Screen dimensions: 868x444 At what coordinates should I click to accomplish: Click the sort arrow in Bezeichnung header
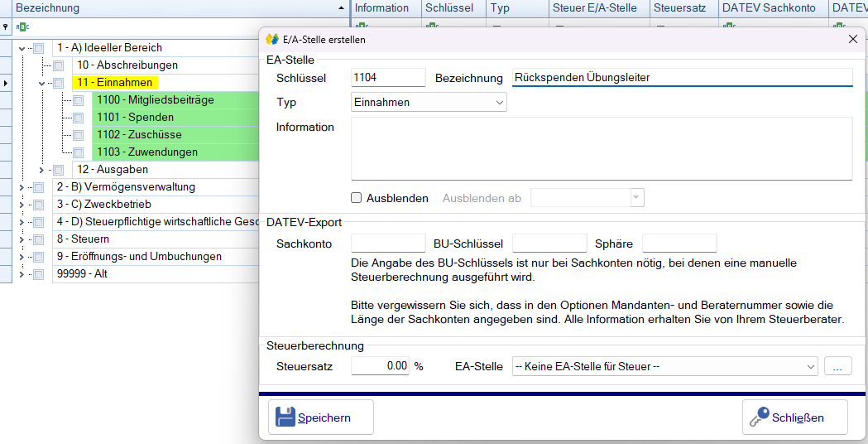click(342, 8)
